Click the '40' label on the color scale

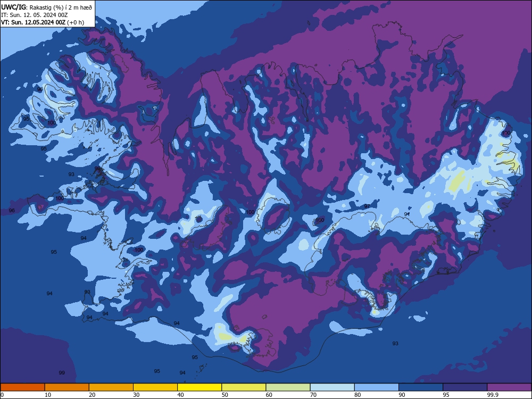pos(180,395)
